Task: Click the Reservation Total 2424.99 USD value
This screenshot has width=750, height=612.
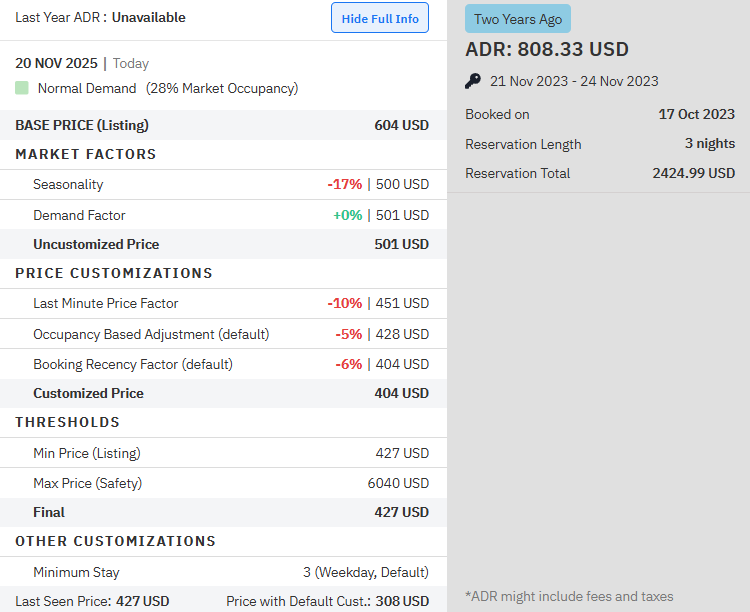Action: [693, 173]
